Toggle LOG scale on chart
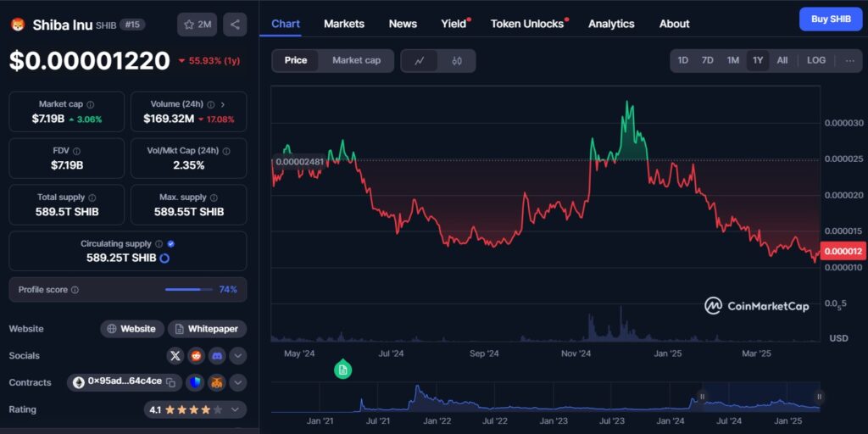The width and height of the screenshot is (868, 434). click(816, 60)
